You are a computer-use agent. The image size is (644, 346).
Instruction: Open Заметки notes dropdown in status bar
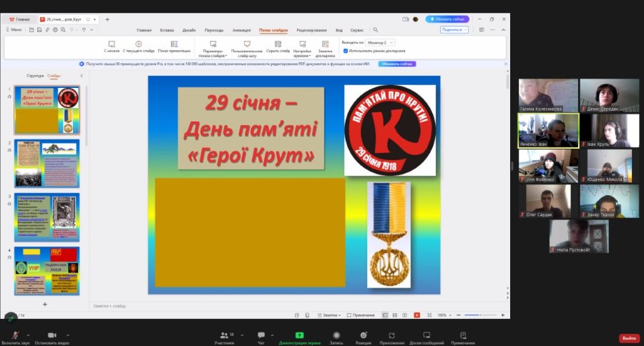click(x=329, y=315)
